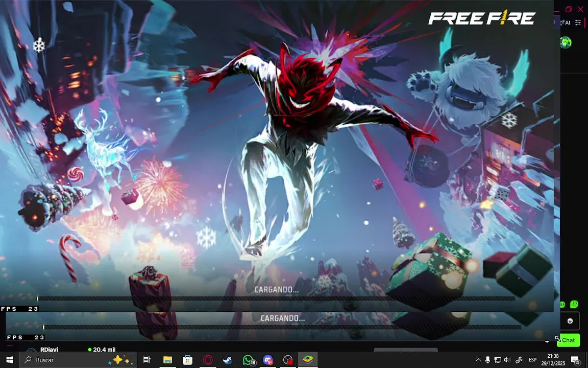
Task: Click the green user avatar in the chat
Action: [x=566, y=42]
